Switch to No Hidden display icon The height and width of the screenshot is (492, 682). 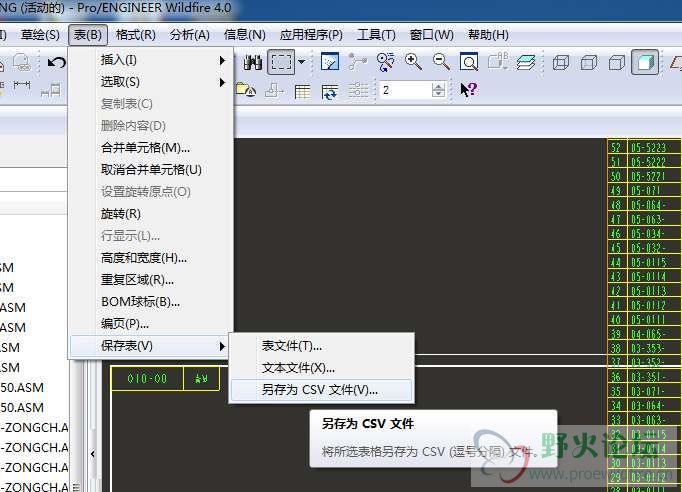coord(617,63)
